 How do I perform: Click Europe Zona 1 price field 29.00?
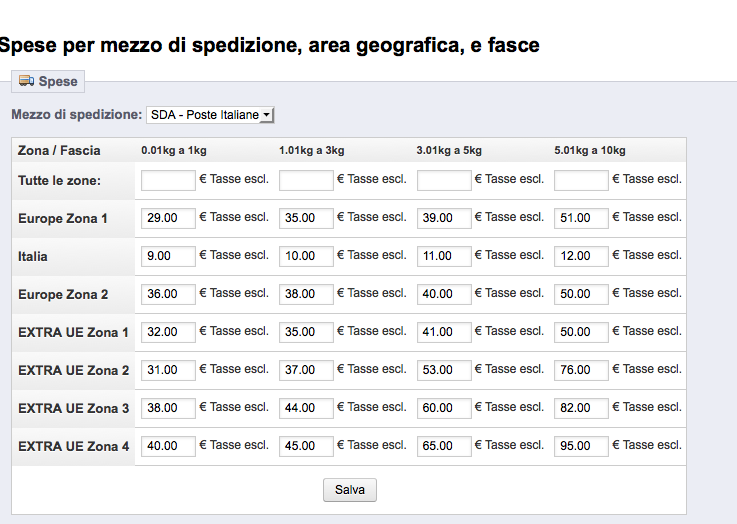point(168,218)
